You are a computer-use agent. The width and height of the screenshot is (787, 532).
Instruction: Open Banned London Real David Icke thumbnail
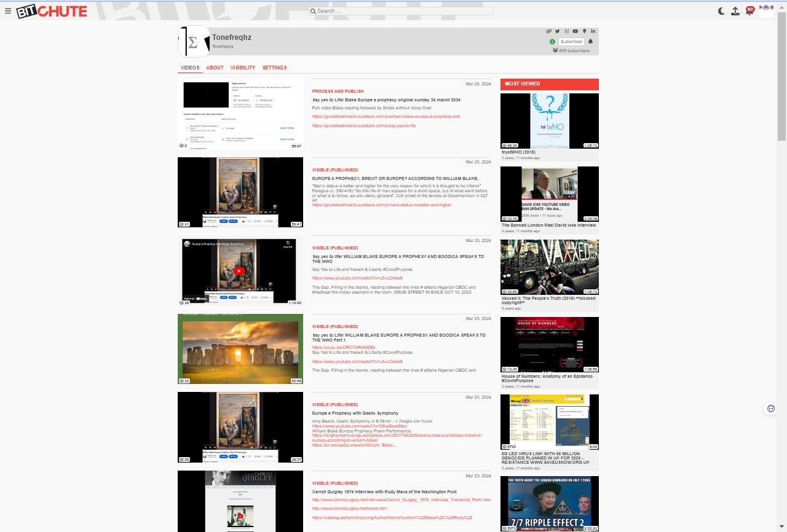(549, 194)
